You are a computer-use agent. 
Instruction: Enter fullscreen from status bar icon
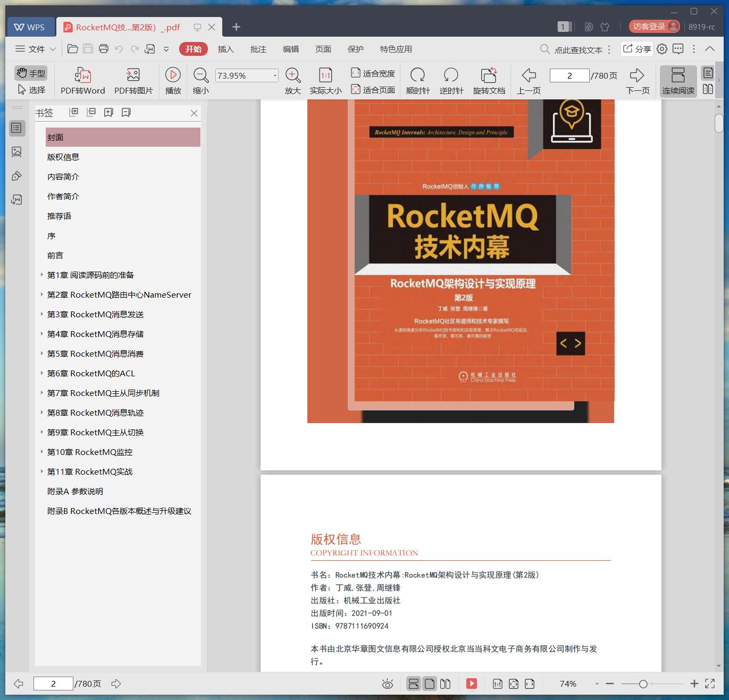710,684
